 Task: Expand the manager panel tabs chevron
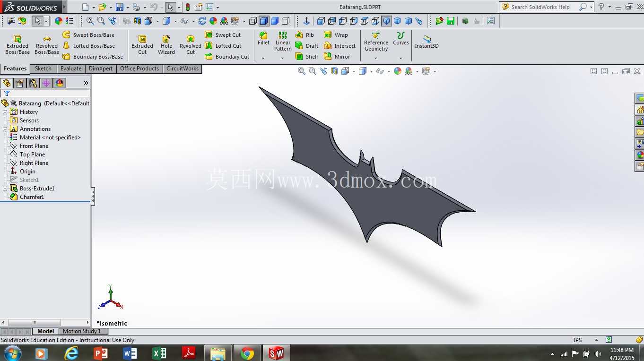click(x=86, y=83)
